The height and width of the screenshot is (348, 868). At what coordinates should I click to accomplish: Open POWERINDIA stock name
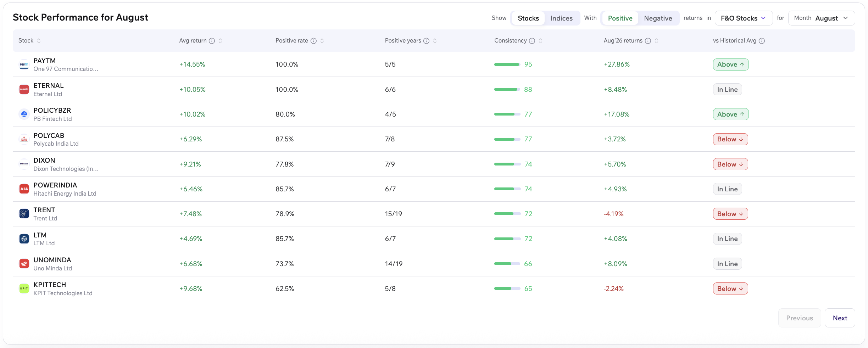point(55,185)
